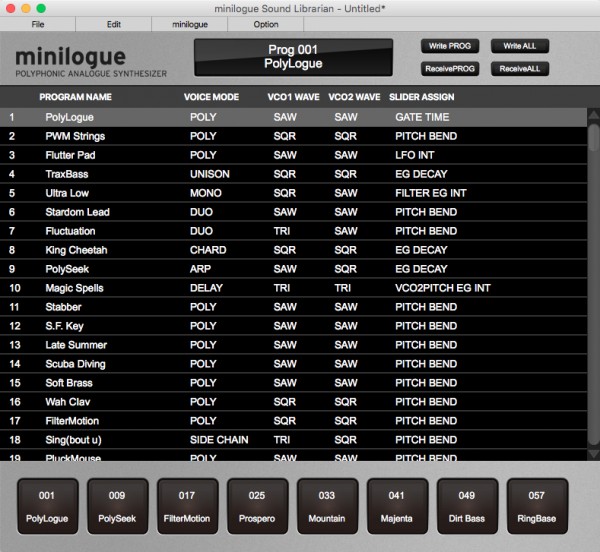Image resolution: width=600 pixels, height=552 pixels.
Task: Click the VCO1 WAVE column header
Action: (293, 97)
